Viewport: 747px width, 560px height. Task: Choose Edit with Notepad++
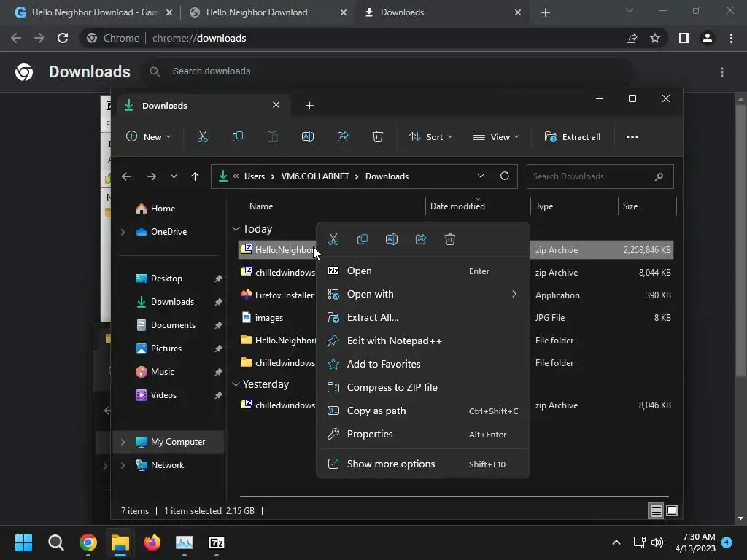(x=423, y=341)
